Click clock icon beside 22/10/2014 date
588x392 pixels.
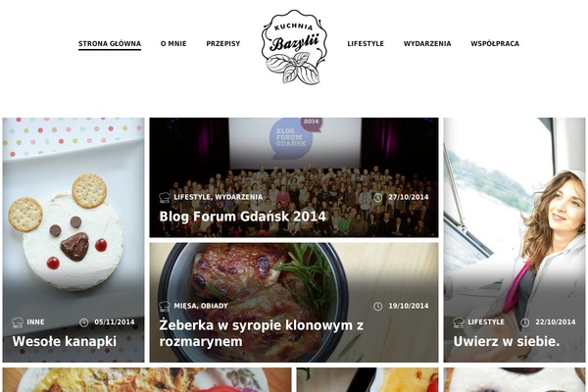click(x=524, y=322)
